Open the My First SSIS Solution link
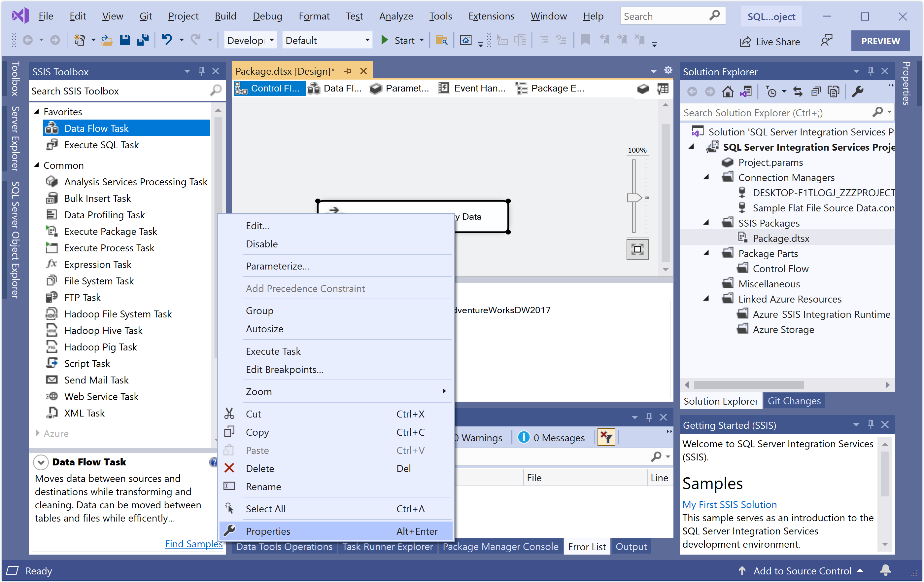The width and height of the screenshot is (924, 582). [729, 504]
